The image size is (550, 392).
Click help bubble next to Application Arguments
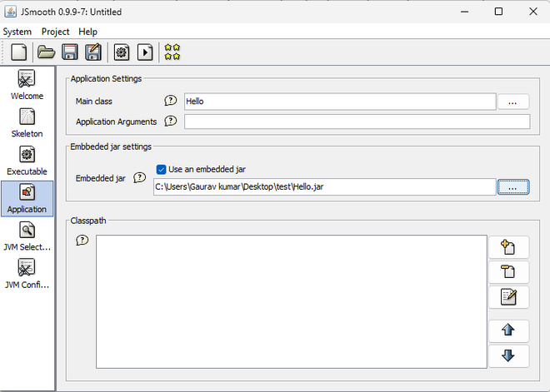click(171, 122)
